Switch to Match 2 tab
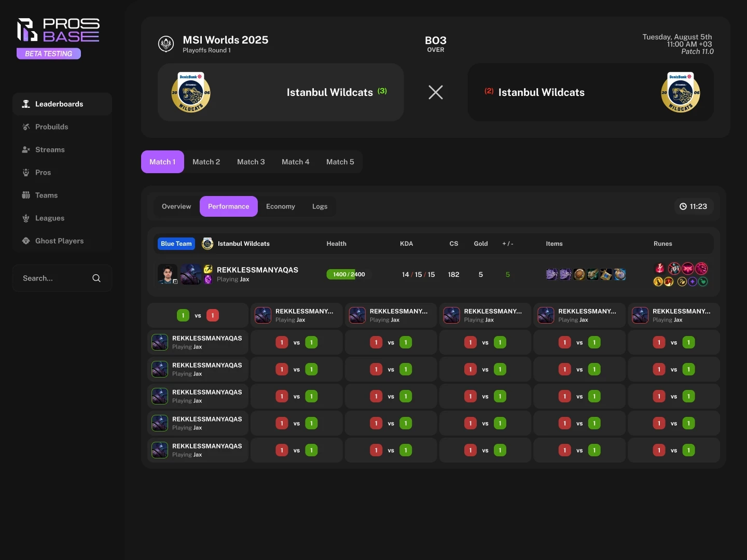 coord(206,162)
